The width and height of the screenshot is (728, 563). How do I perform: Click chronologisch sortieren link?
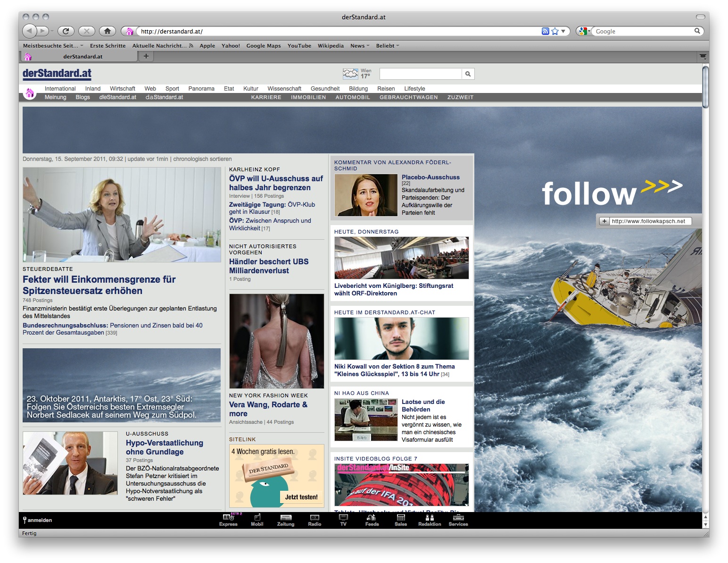pos(202,159)
